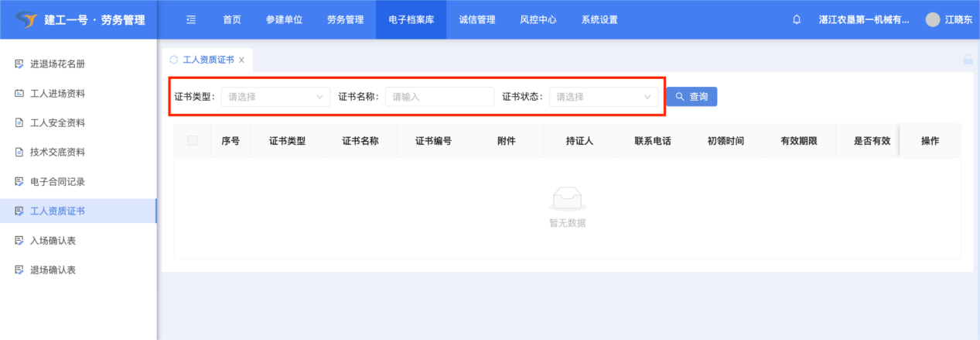Click the sidebar collapse hamburger icon

point(191,20)
